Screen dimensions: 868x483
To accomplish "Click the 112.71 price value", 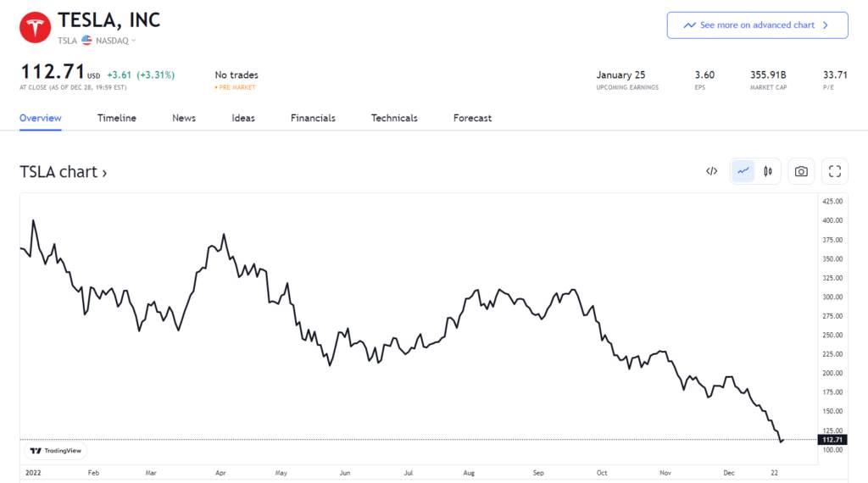I will coord(53,72).
